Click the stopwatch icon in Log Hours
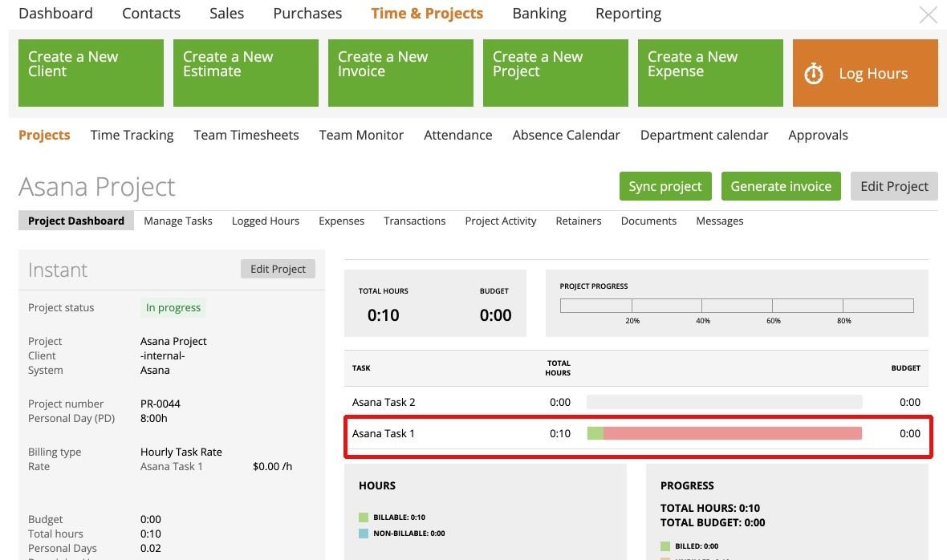 tap(814, 74)
